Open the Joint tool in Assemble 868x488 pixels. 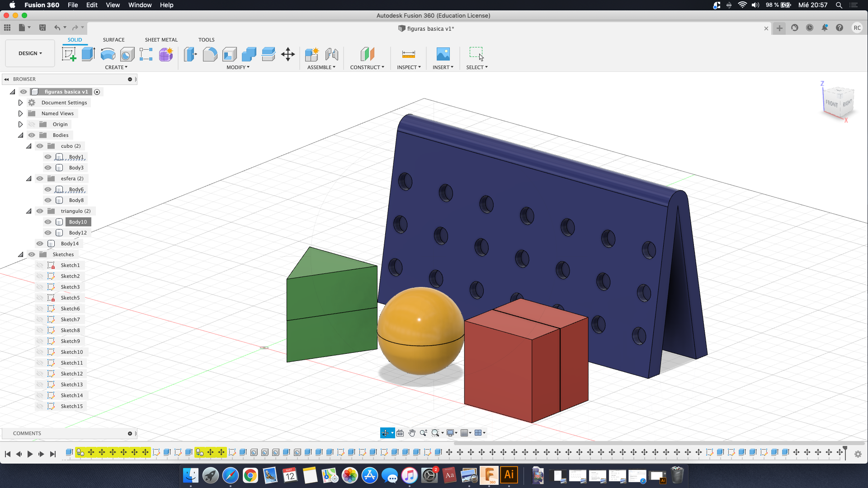tap(332, 54)
